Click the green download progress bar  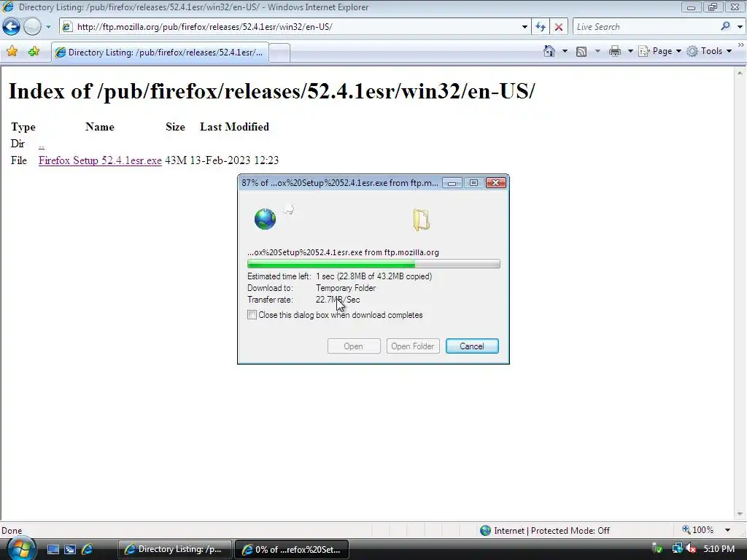(373, 264)
